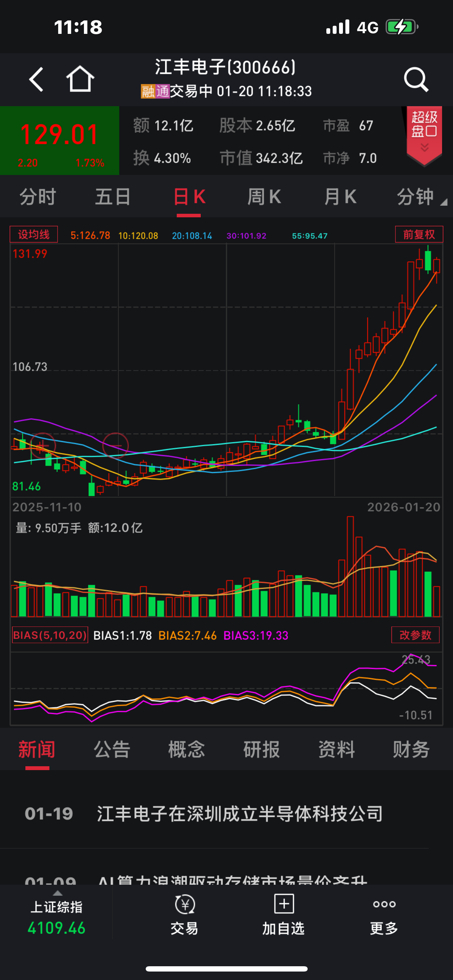
Task: Tap the back arrow icon
Action: pos(36,79)
